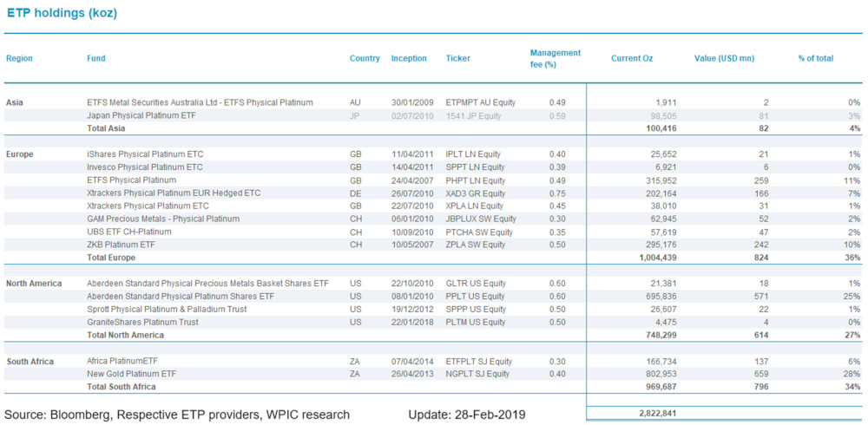Click the Europe region label

point(19,154)
